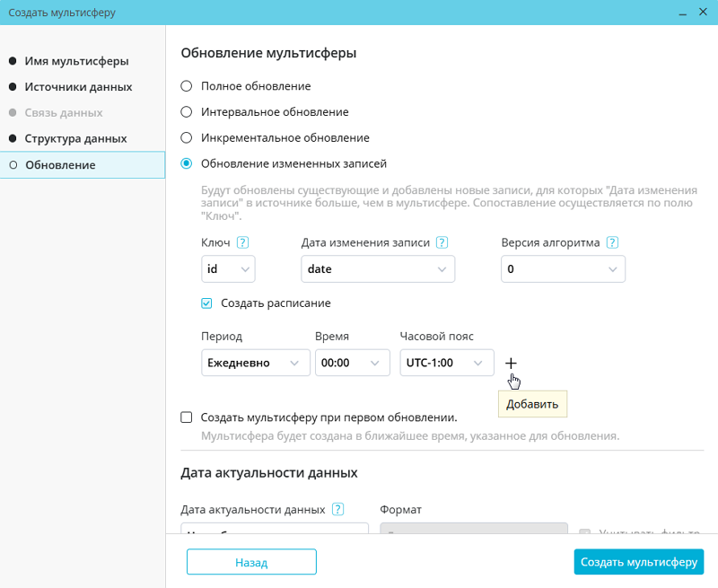Choose Интервальное обновление option
718x588 pixels.
pos(187,112)
